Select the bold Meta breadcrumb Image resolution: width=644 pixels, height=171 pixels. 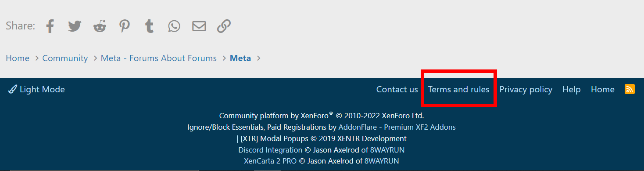tap(240, 58)
